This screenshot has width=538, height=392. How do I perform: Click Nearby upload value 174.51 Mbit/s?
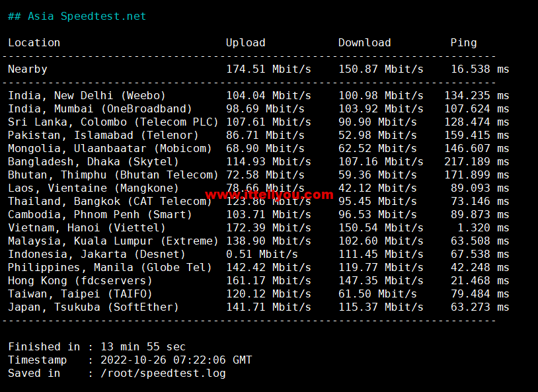(x=268, y=69)
